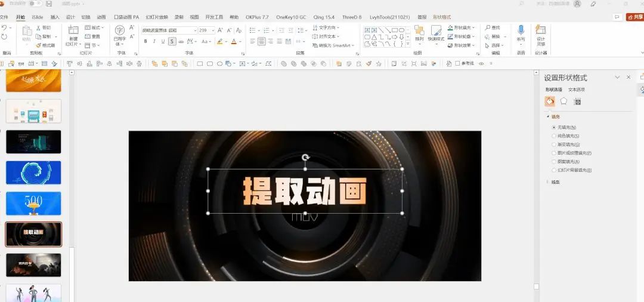This screenshot has width=644, height=302.
Task: Toggle the guides (参考线) checkbox
Action: 457,64
